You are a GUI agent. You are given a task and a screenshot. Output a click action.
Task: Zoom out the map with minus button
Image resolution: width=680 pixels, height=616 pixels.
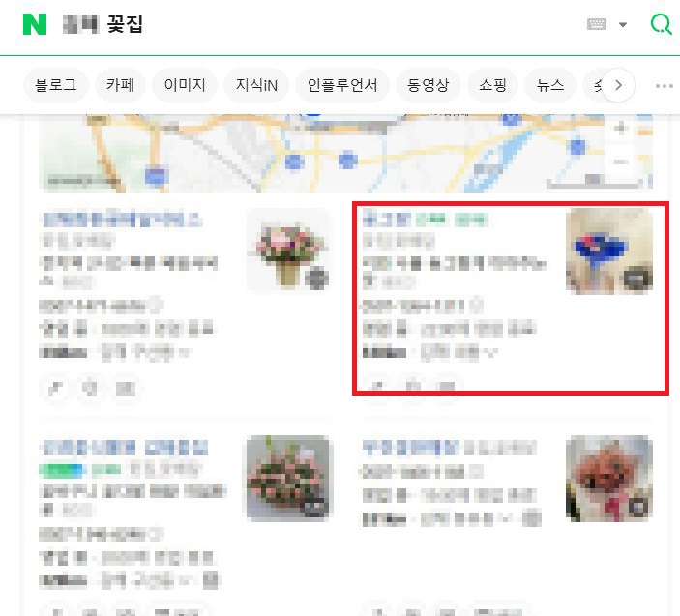(x=621, y=161)
